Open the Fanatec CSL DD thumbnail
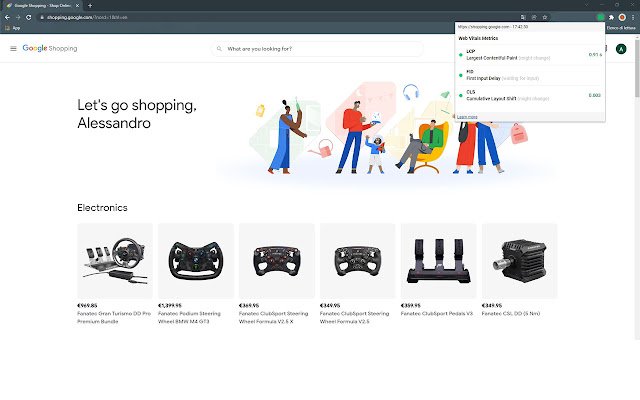Screen dimensions: 640x400 click(519, 261)
